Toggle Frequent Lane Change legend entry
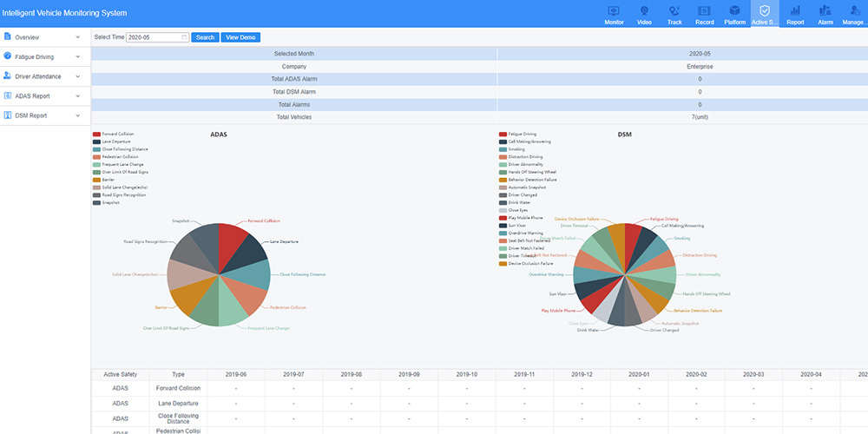868x434 pixels. [116, 164]
